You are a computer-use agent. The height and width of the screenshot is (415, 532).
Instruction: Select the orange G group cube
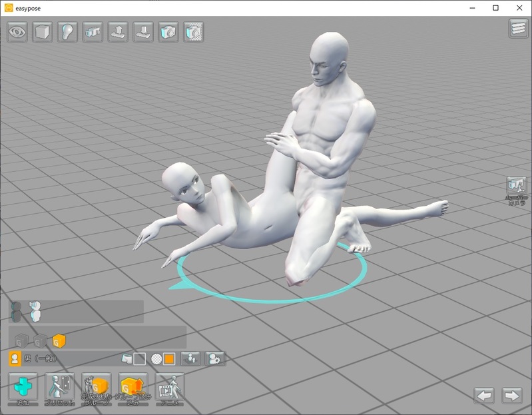point(59,340)
